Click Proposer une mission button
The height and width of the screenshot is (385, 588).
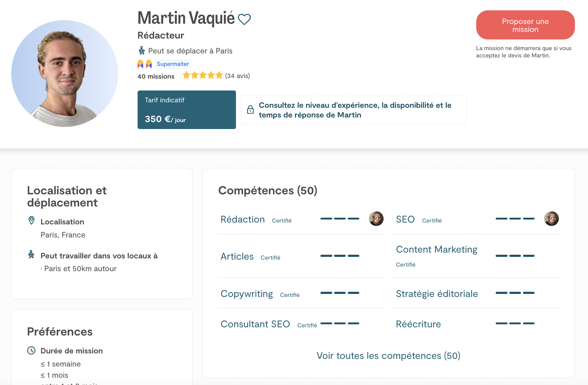(525, 25)
